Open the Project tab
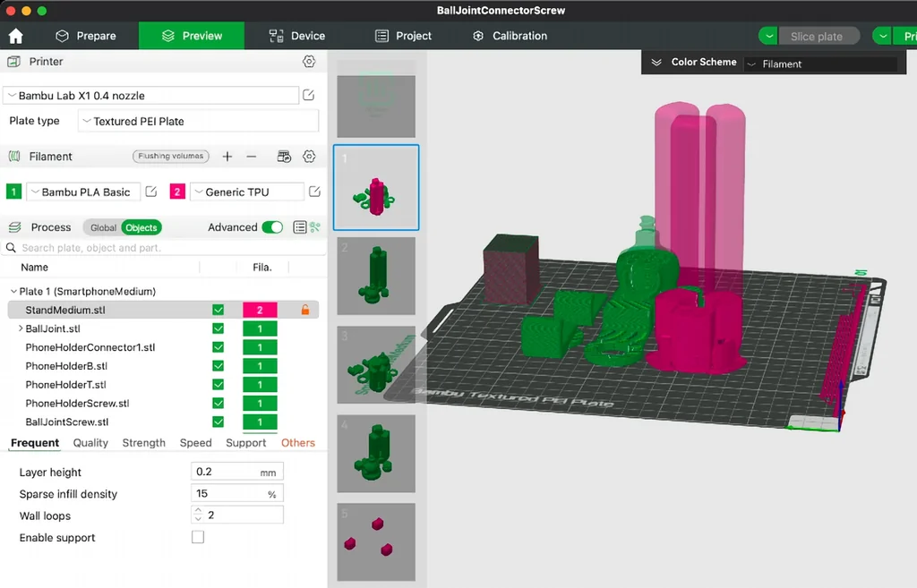917x588 pixels. pos(403,36)
